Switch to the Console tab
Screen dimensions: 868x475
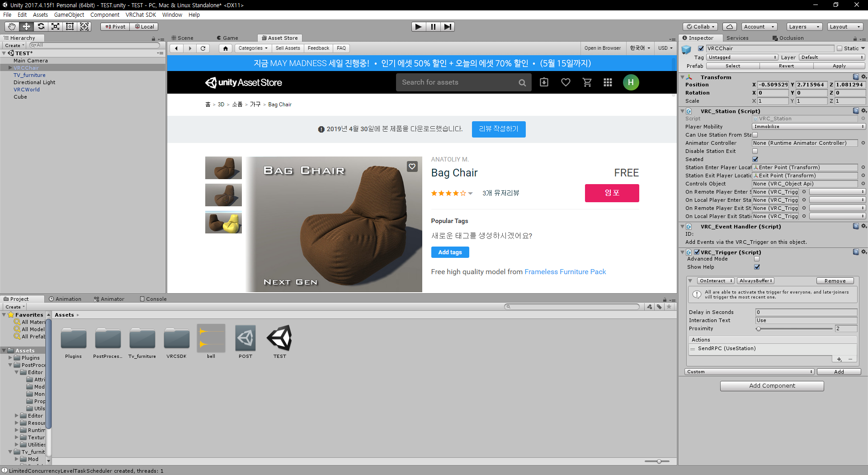(x=153, y=299)
